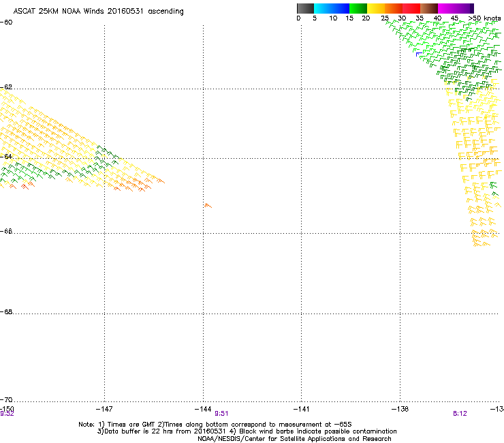Viewport: 504px width, 443px height.
Task: Click the latitude label -66
Action: (x=6, y=231)
